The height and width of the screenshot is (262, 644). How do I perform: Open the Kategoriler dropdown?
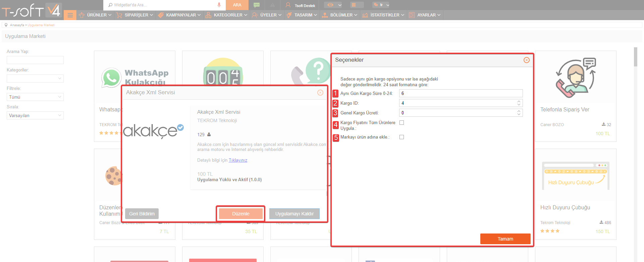[x=35, y=78]
